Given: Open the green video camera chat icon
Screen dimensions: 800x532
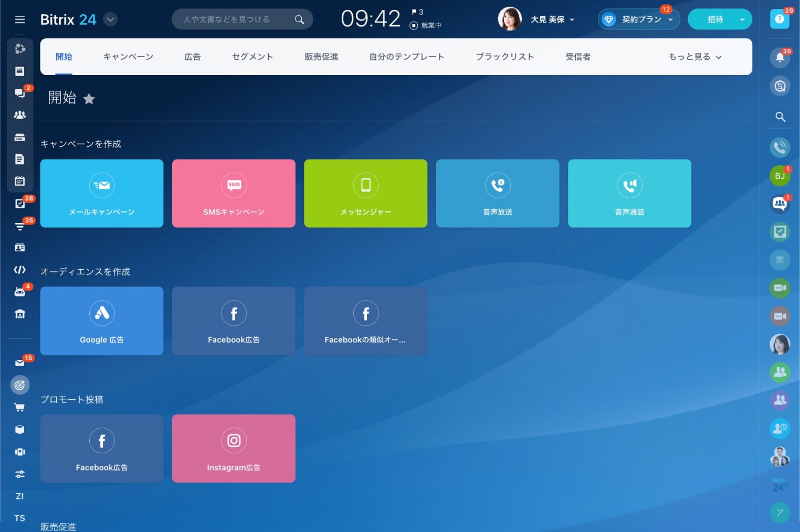Looking at the screenshot, I should coord(780,288).
